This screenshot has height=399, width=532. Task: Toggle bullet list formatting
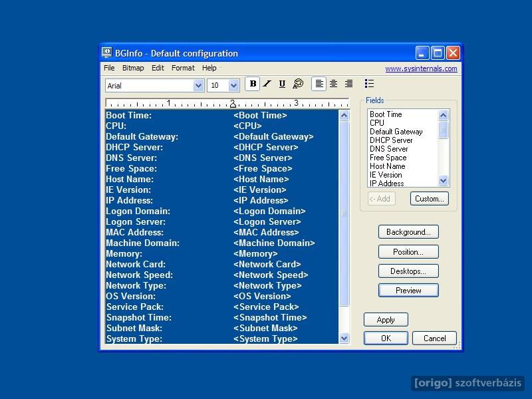tap(369, 84)
